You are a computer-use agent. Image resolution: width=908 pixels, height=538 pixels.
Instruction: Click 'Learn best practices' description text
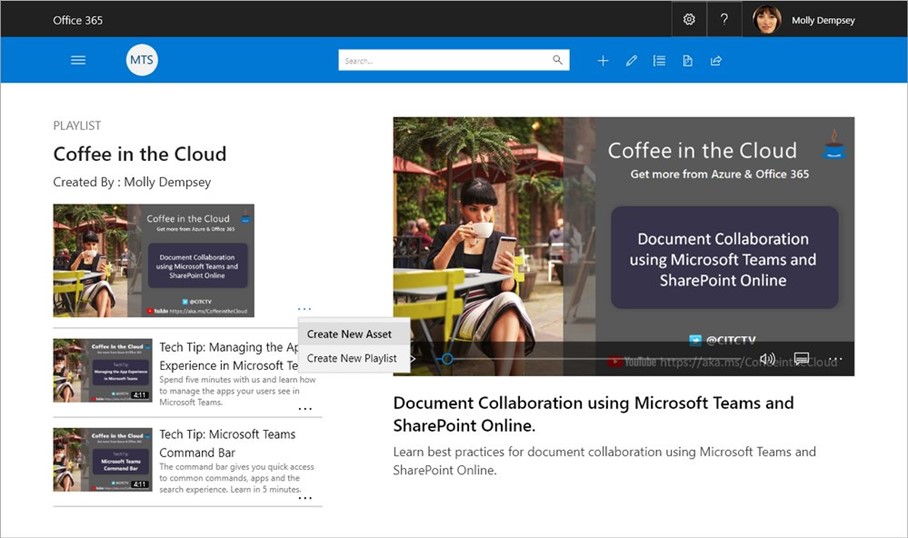point(605,461)
